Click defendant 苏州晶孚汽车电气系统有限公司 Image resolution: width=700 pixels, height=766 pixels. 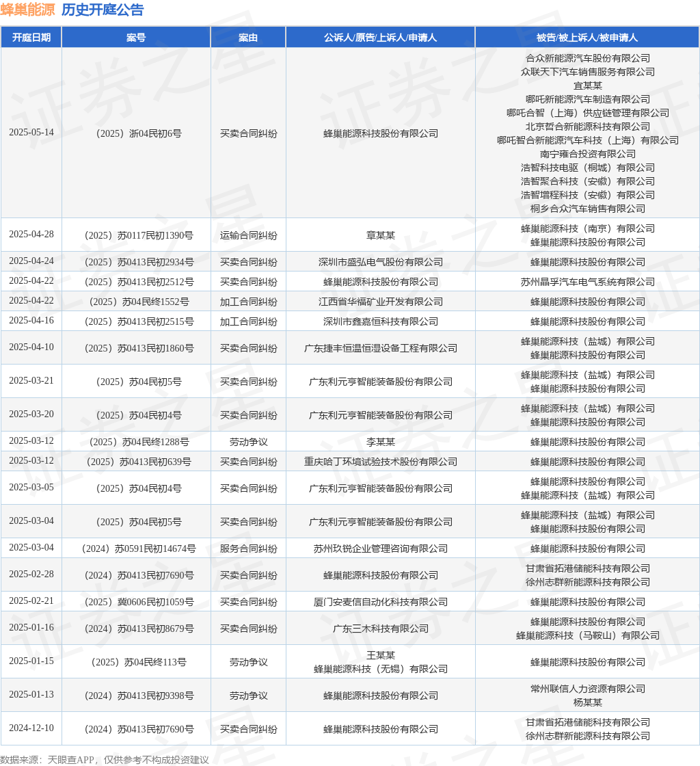tap(588, 282)
